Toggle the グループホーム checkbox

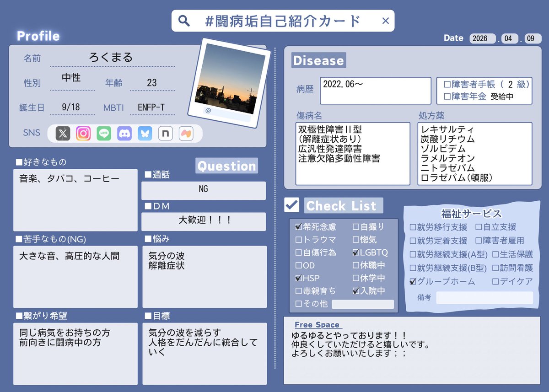pyautogui.click(x=413, y=282)
